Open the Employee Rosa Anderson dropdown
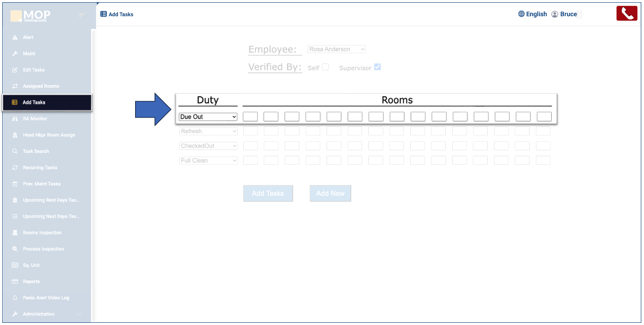Viewport: 644px width, 325px height. [336, 49]
